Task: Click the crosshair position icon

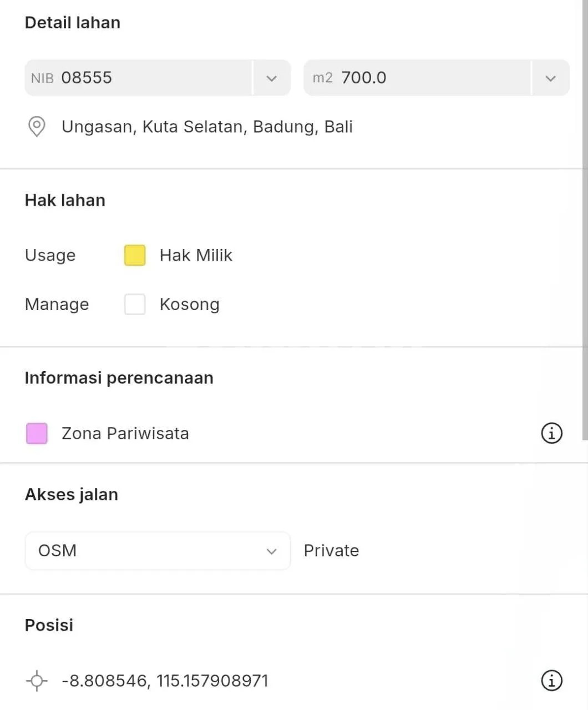Action: pyautogui.click(x=37, y=681)
